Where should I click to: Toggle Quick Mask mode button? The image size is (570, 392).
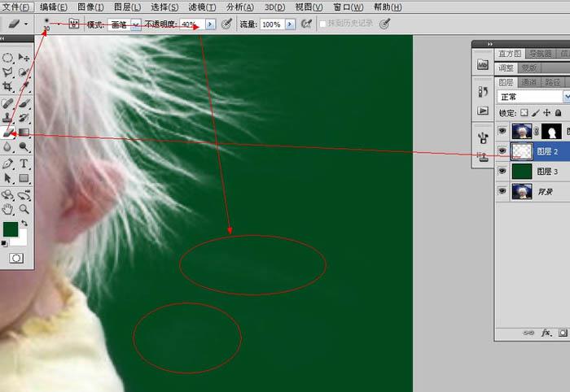[x=16, y=258]
